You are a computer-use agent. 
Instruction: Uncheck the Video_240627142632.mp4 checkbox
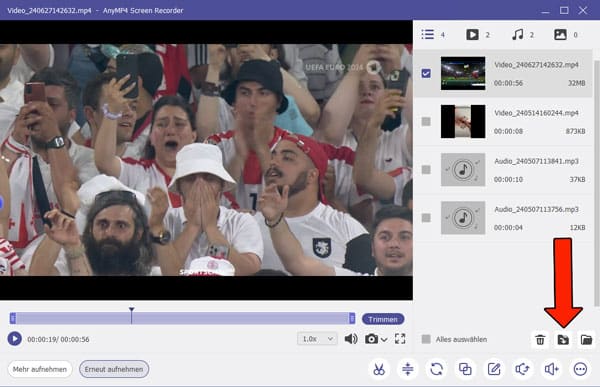click(x=426, y=73)
